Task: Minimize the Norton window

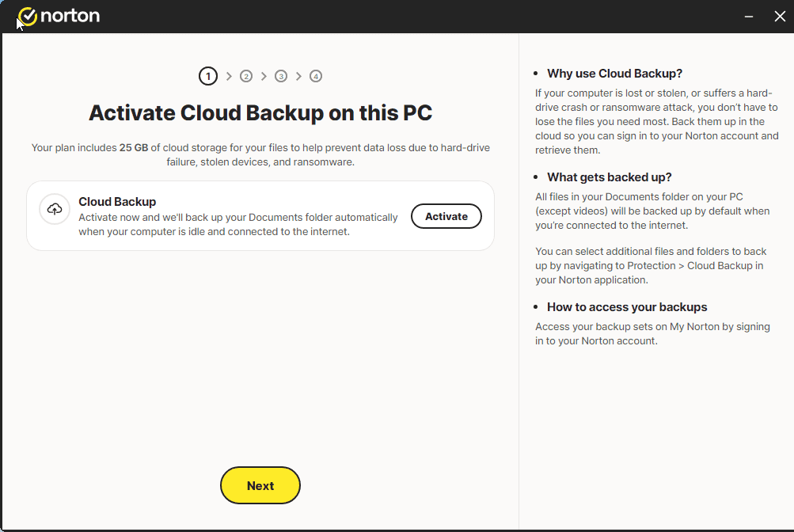Action: [x=747, y=16]
